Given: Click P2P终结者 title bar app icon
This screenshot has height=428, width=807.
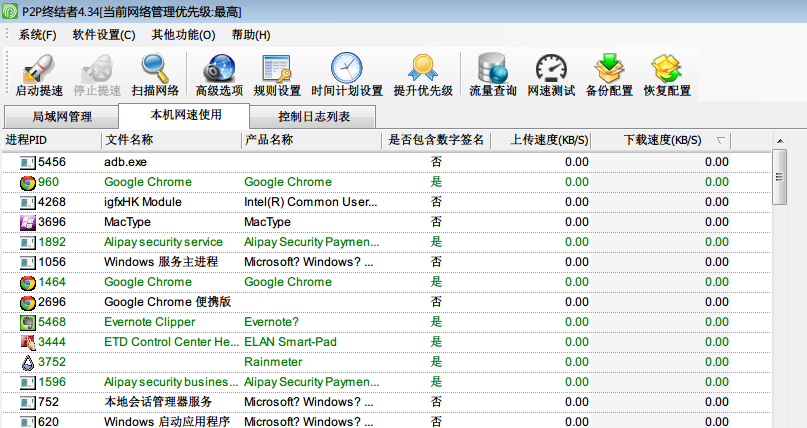Looking at the screenshot, I should click(10, 11).
